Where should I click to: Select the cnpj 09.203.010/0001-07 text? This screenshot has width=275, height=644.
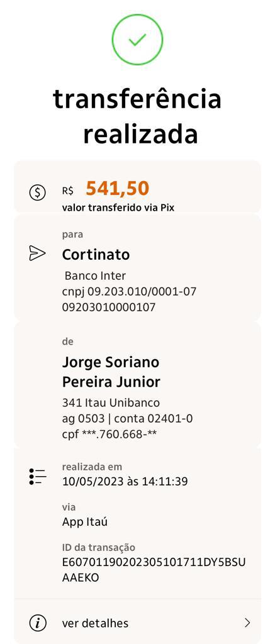[129, 292]
